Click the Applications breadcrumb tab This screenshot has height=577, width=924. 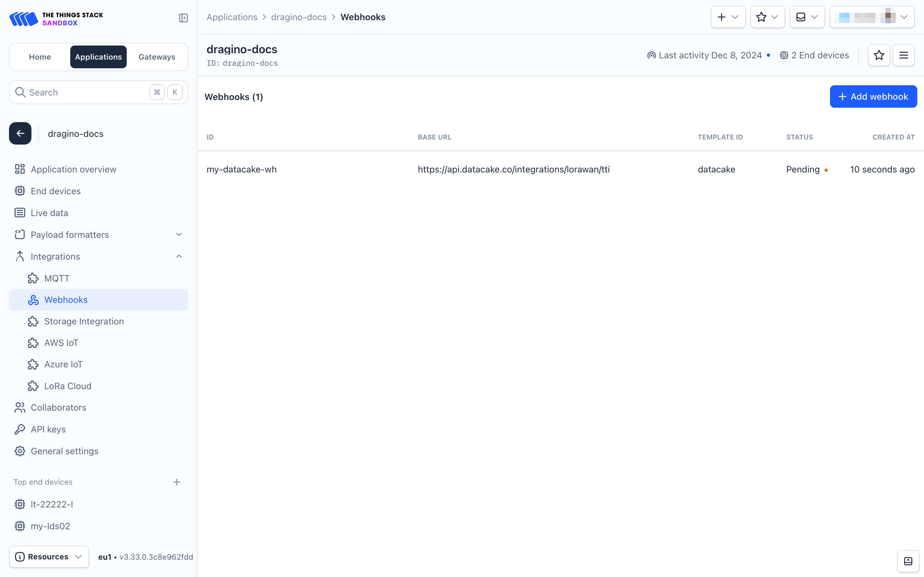tap(232, 17)
